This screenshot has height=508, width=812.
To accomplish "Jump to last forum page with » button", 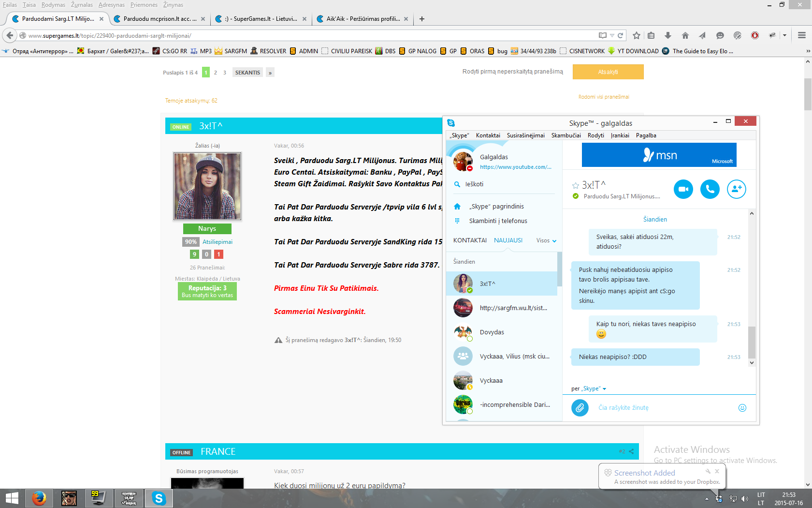I will pos(270,73).
